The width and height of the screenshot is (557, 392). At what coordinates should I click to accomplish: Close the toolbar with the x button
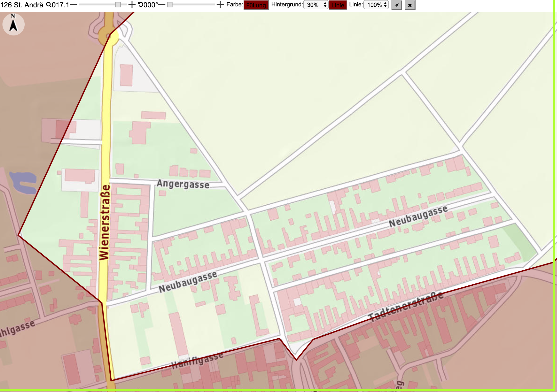410,5
